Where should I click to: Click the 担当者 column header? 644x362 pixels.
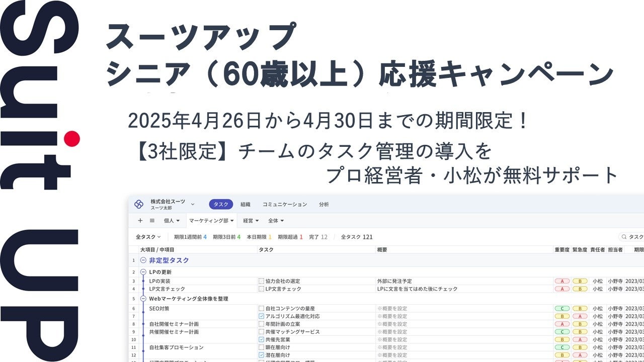click(615, 249)
